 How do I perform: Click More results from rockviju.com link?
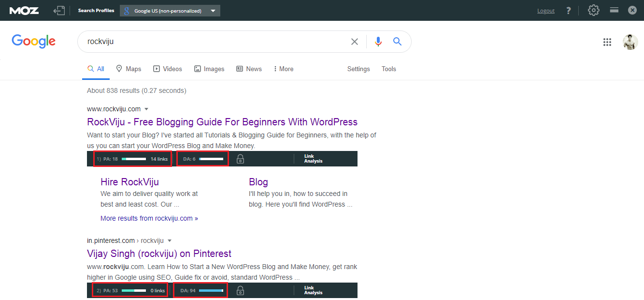click(149, 218)
